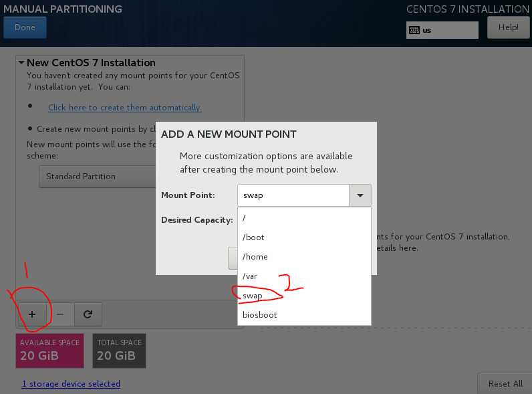
Task: Click the Desired Capacity label
Action: click(196, 220)
